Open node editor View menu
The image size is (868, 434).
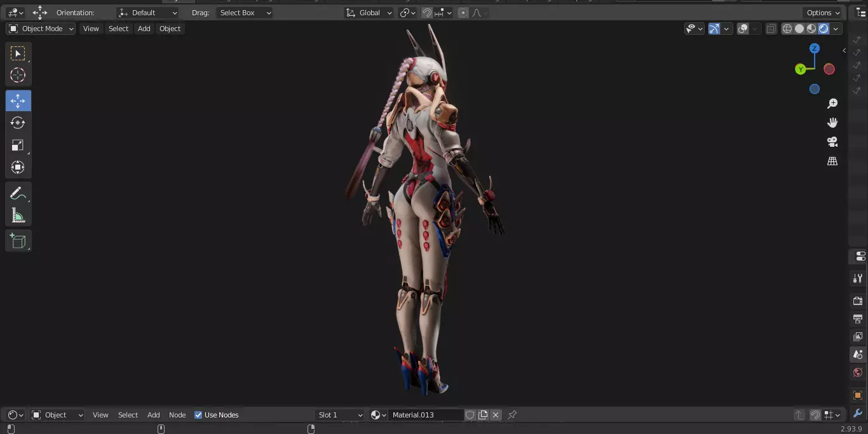point(100,415)
